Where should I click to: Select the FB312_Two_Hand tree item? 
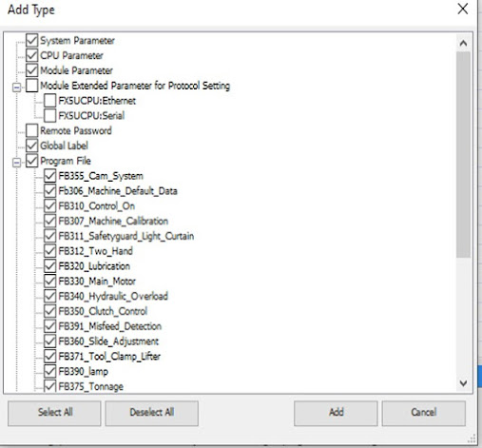point(95,251)
